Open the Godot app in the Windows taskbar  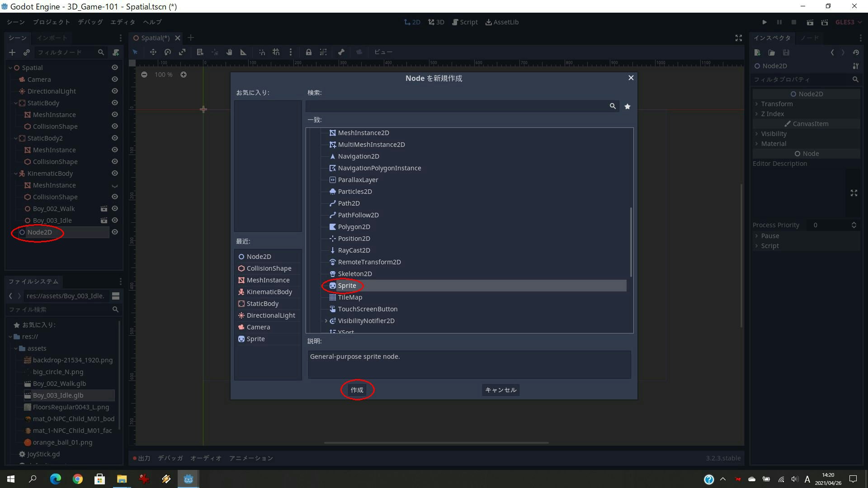[189, 479]
